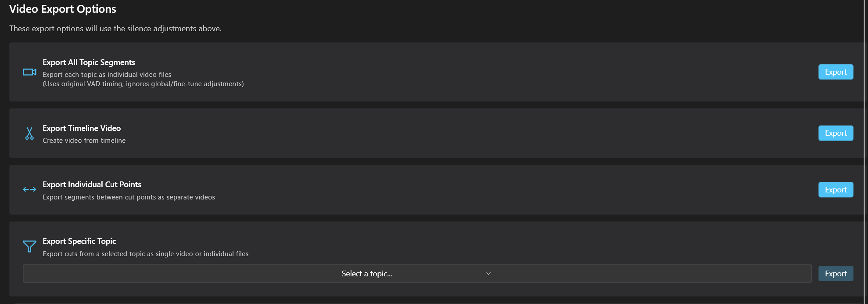Click the funnel icon for Export Specific Topic
This screenshot has width=868, height=304.
tap(29, 246)
